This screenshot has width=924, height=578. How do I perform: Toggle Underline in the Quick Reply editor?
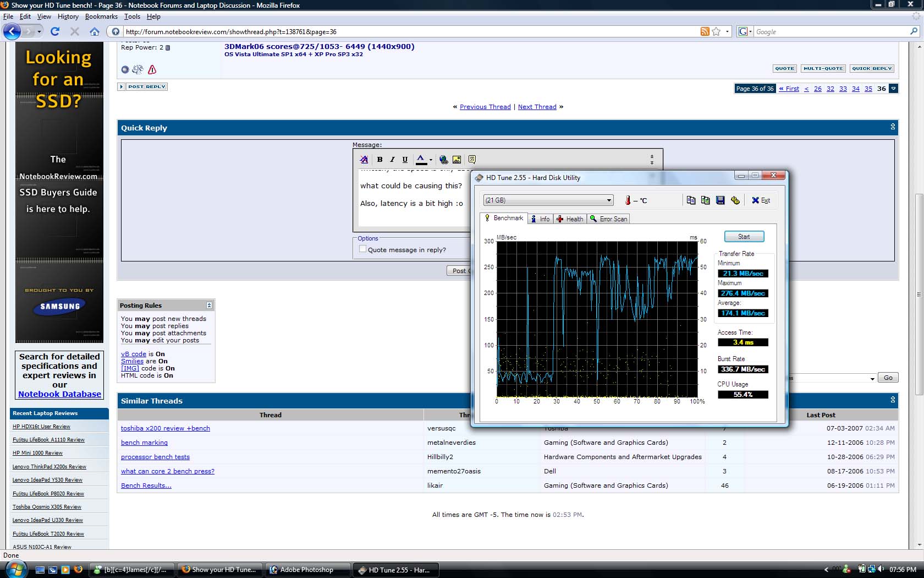pos(405,160)
